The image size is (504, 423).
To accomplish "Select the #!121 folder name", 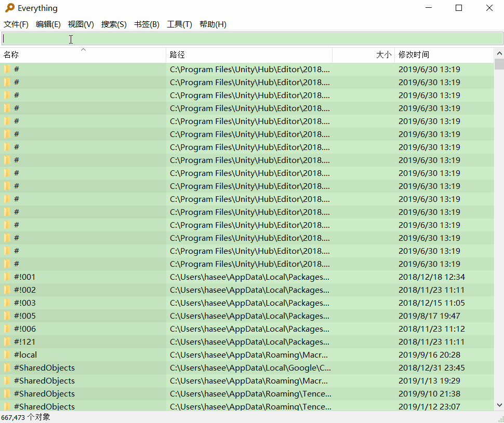I will [24, 342].
